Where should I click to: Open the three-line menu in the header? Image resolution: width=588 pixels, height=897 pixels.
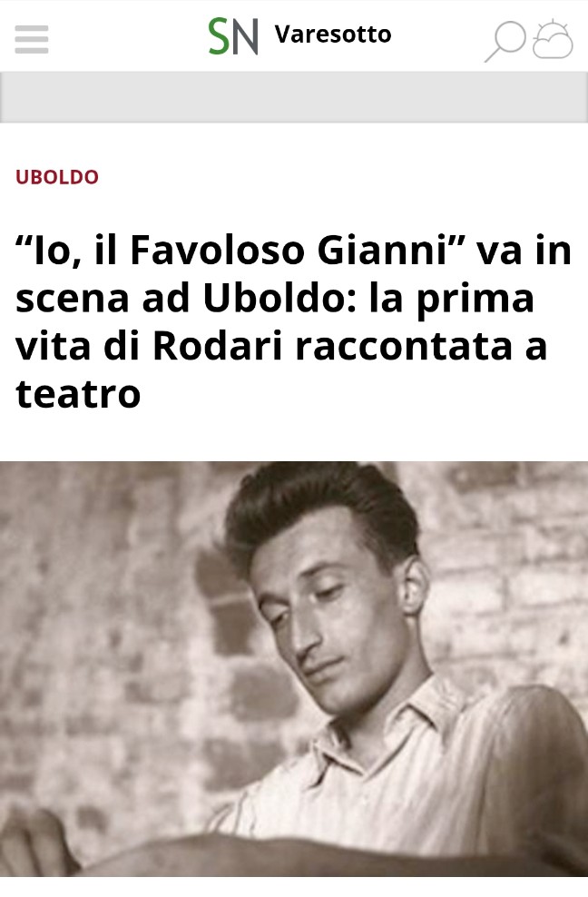point(32,39)
